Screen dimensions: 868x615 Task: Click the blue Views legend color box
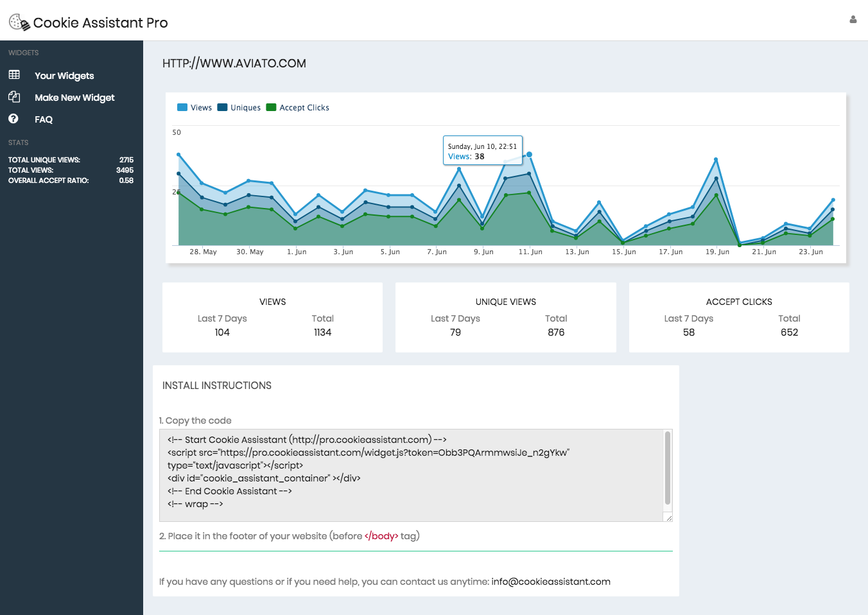(182, 107)
